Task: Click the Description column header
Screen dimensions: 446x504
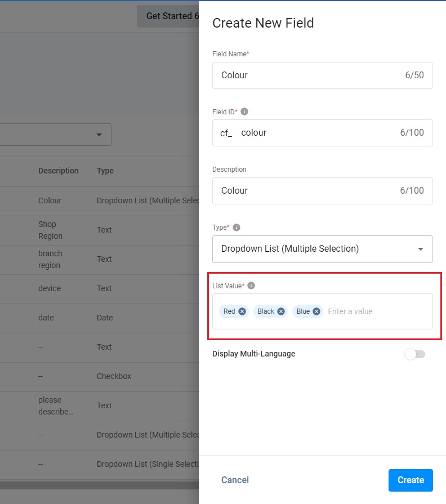Action: tap(59, 171)
